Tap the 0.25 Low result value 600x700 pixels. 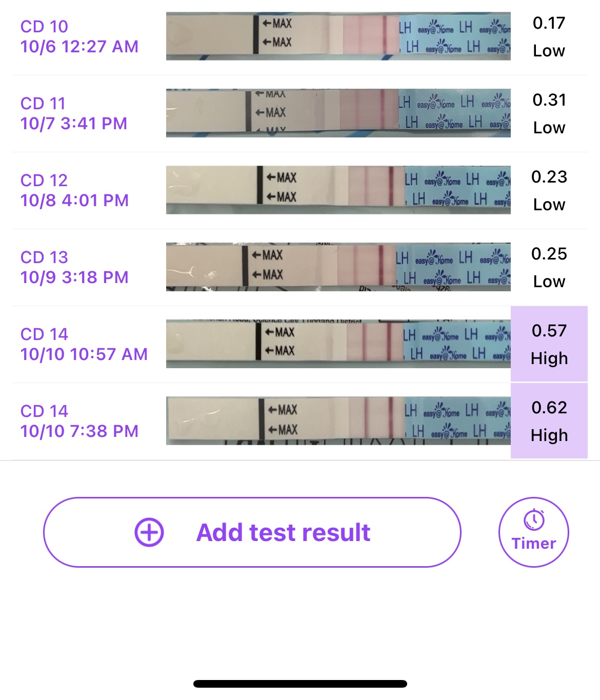click(549, 267)
